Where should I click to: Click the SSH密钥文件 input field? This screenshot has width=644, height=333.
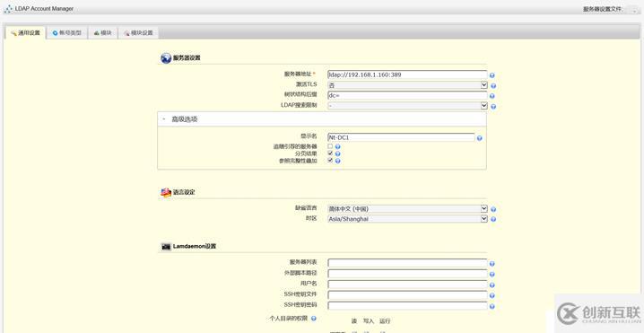[407, 295]
